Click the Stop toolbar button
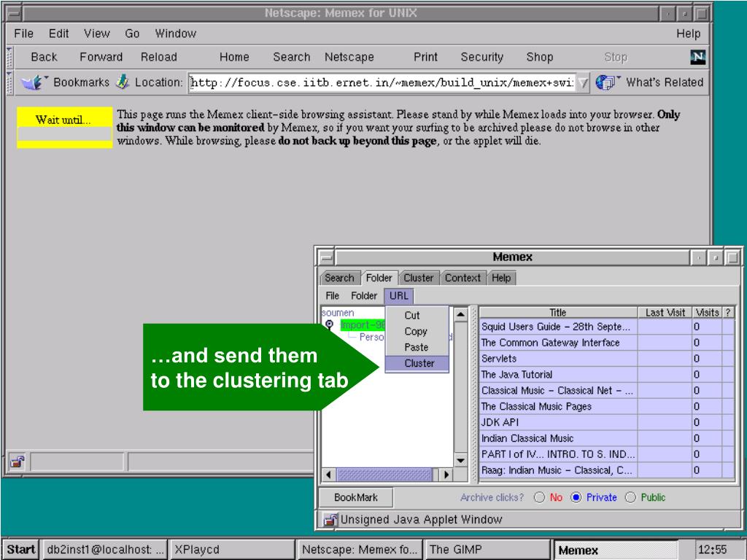747x560 pixels. (616, 57)
